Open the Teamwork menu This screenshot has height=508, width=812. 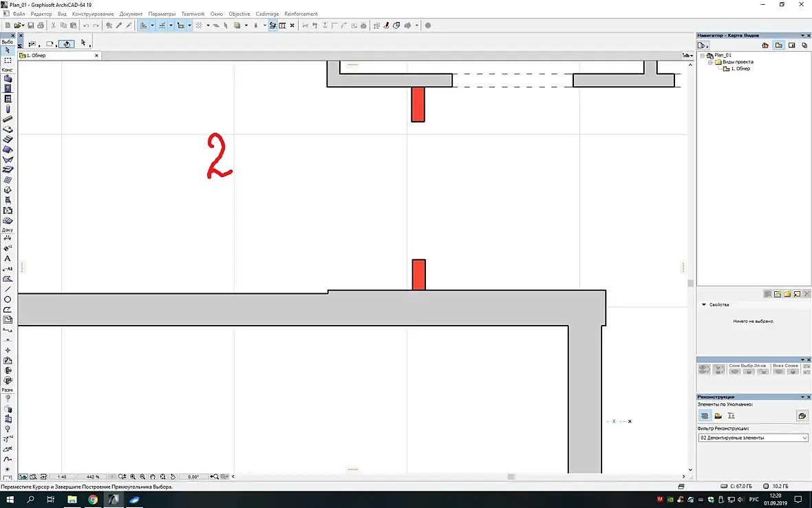point(193,14)
